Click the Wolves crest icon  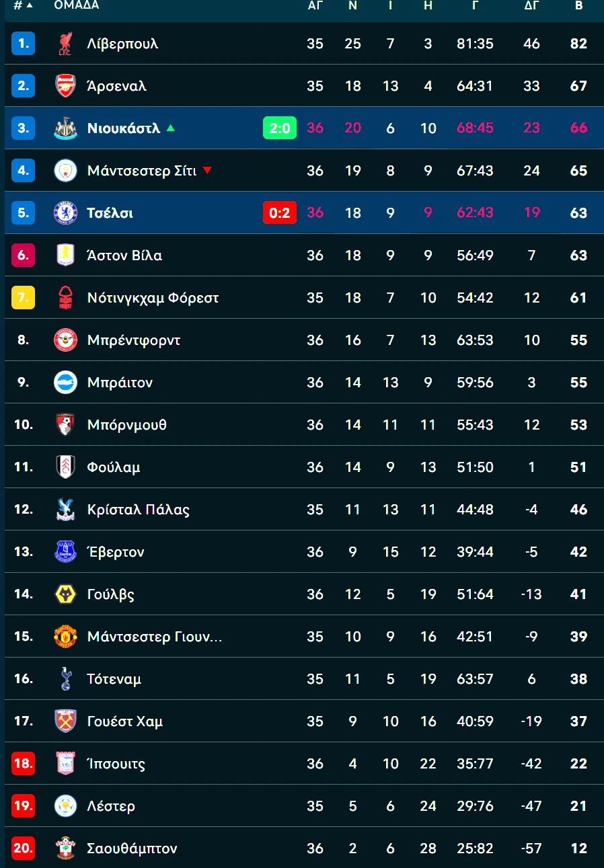pyautogui.click(x=65, y=594)
